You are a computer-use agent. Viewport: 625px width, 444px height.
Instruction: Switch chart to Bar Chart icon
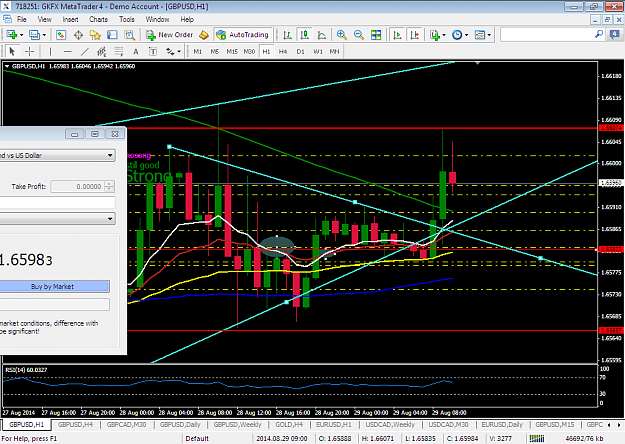[287, 35]
